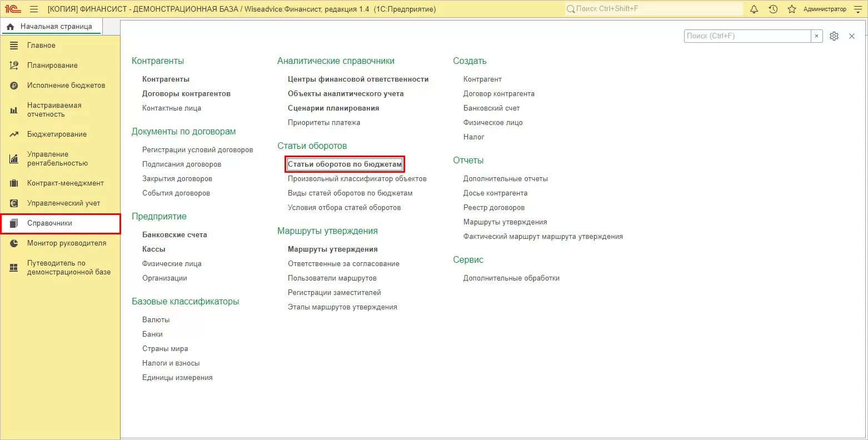Click the Администратор user name
Viewport: 868px width, 440px height.
pos(825,9)
